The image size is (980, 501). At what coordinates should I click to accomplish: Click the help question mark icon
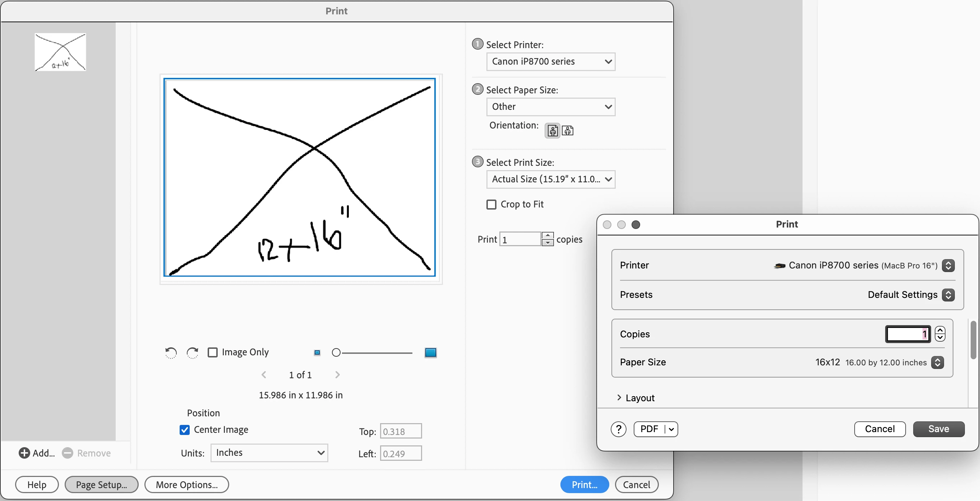[619, 429]
